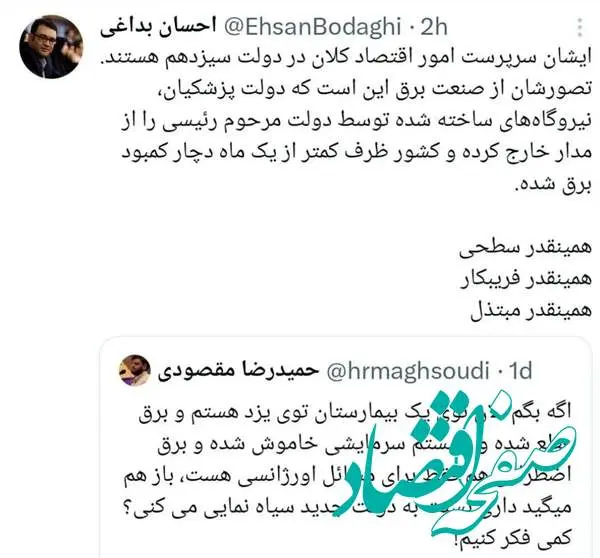The height and width of the screenshot is (558, 600).
Task: Open the 2h tweet timestamp
Action: 434,28
